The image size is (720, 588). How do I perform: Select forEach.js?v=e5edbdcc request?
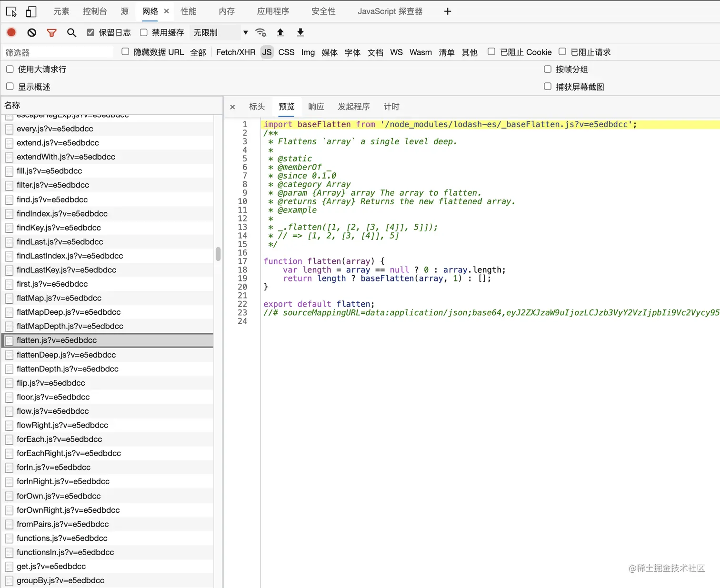pyautogui.click(x=108, y=439)
